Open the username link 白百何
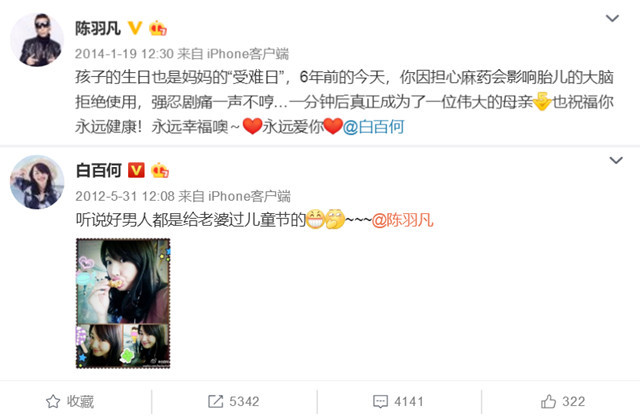 (x=99, y=170)
